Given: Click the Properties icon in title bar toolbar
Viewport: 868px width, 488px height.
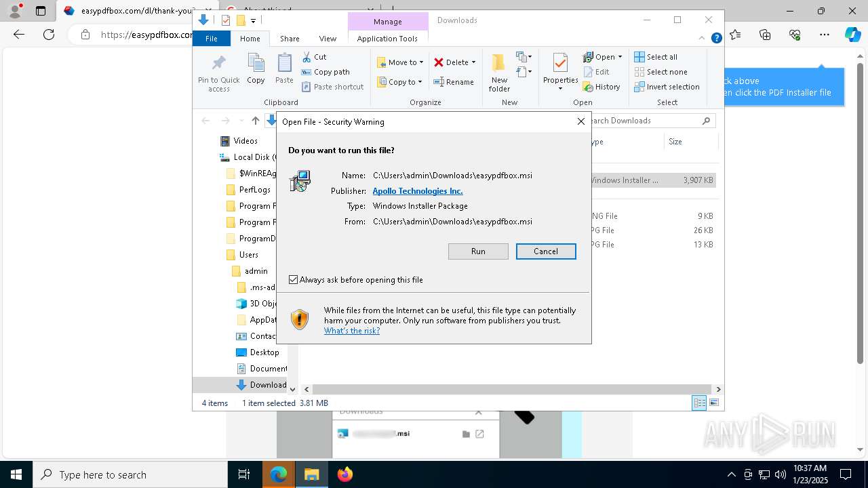Looking at the screenshot, I should coord(226,20).
